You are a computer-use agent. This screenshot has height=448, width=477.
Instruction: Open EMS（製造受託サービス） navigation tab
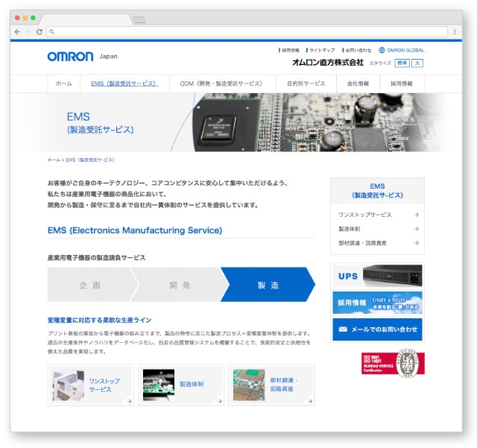pos(124,83)
